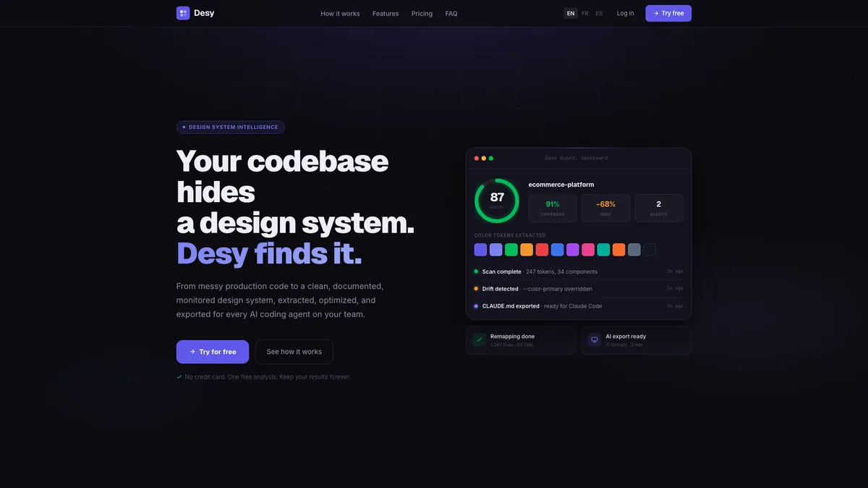Click the monitor icon beside AI export ready
This screenshot has width=868, height=488.
(595, 340)
